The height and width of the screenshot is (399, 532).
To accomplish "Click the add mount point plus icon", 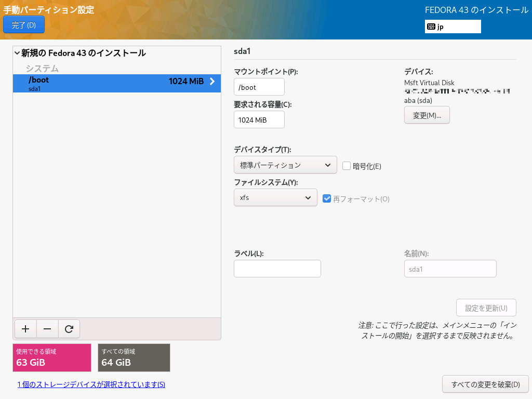I will [x=25, y=329].
